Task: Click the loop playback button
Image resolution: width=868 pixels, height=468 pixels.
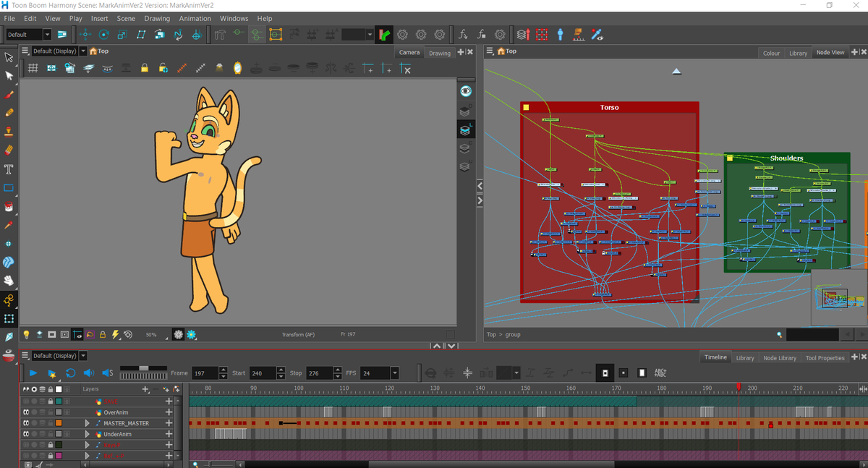Action: [x=70, y=373]
